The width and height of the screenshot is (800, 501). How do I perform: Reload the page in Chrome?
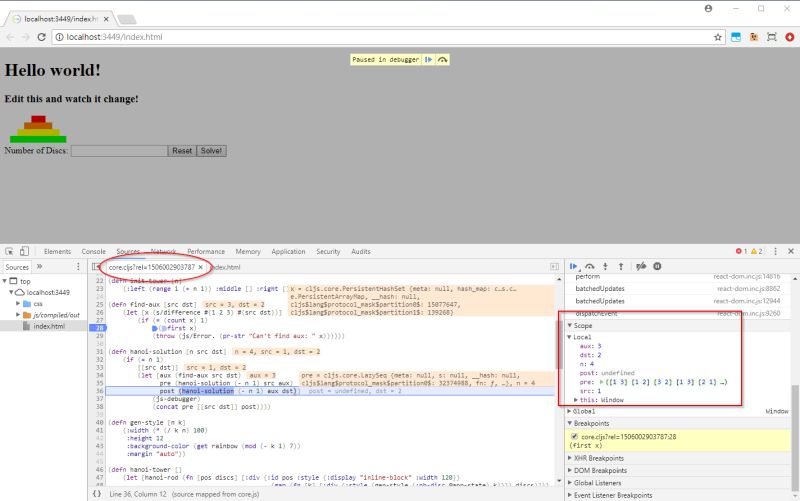(x=42, y=37)
